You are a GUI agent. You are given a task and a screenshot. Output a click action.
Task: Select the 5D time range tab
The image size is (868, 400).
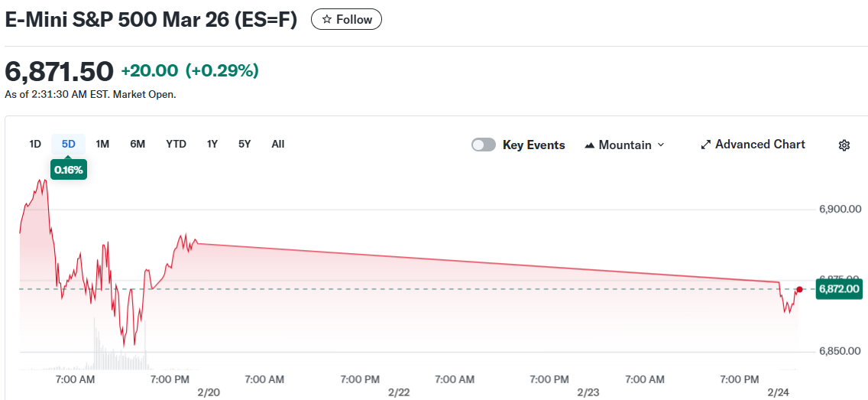69,144
